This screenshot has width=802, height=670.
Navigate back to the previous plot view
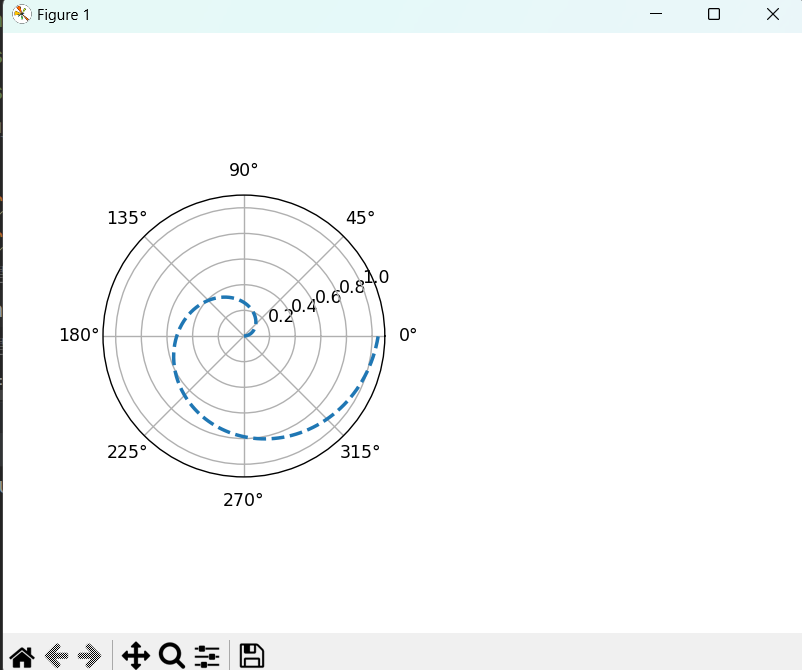pyautogui.click(x=57, y=655)
